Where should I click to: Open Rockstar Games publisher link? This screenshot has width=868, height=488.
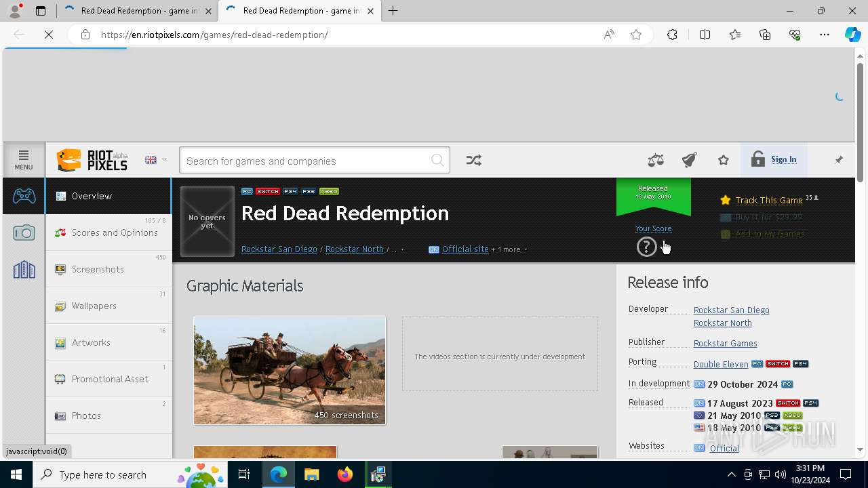coord(725,344)
